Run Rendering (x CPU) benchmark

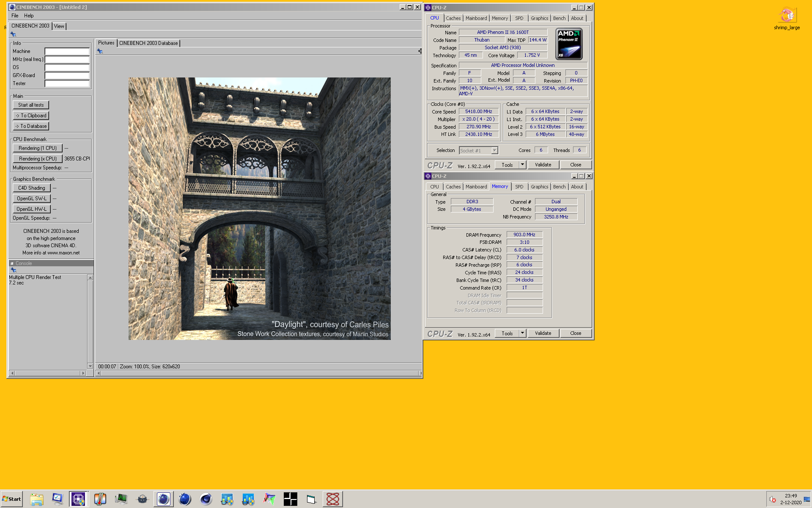coord(38,159)
